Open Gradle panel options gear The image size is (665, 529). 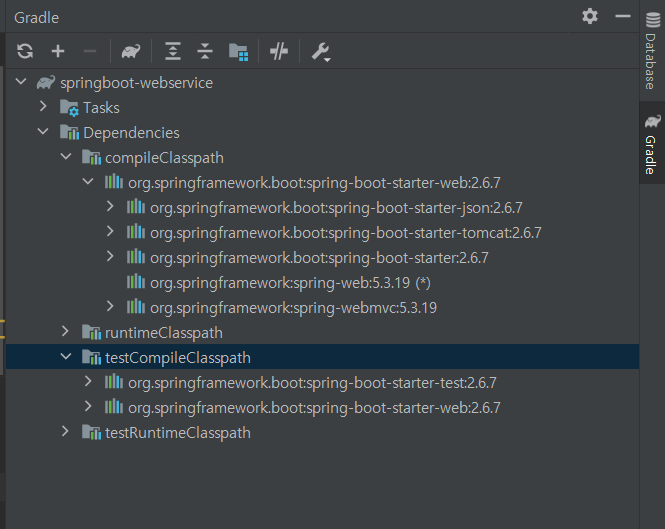tap(590, 17)
